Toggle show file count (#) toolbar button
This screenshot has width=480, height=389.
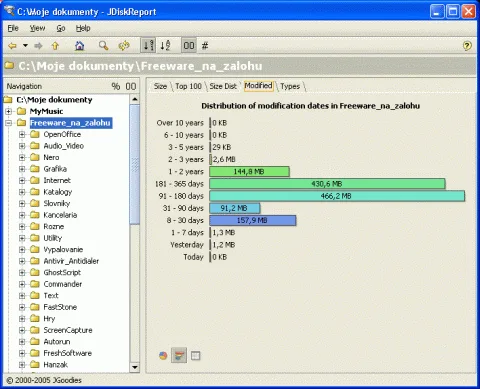[x=205, y=46]
